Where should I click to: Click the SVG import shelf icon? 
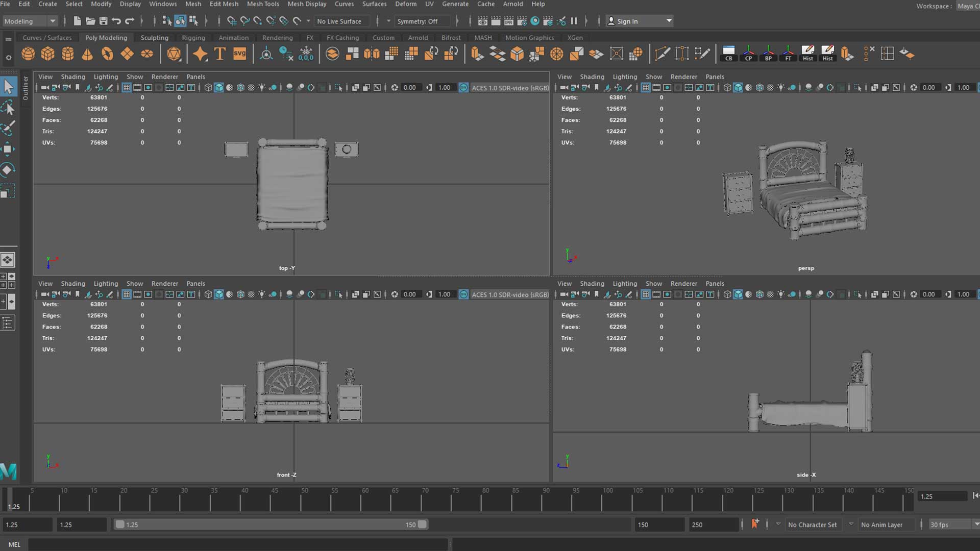pos(239,54)
